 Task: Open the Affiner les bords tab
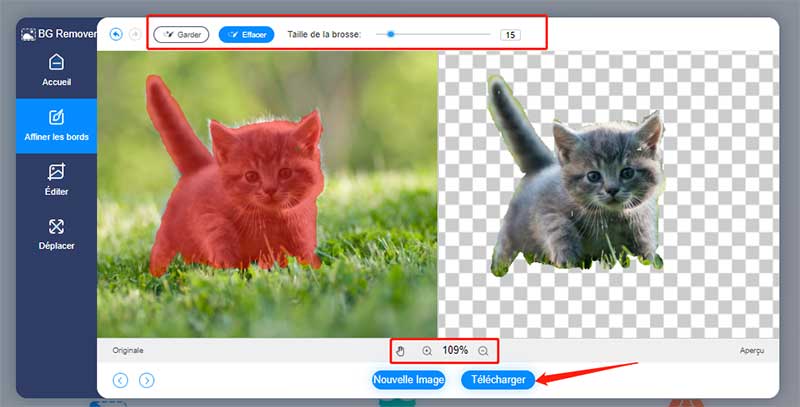(x=56, y=125)
